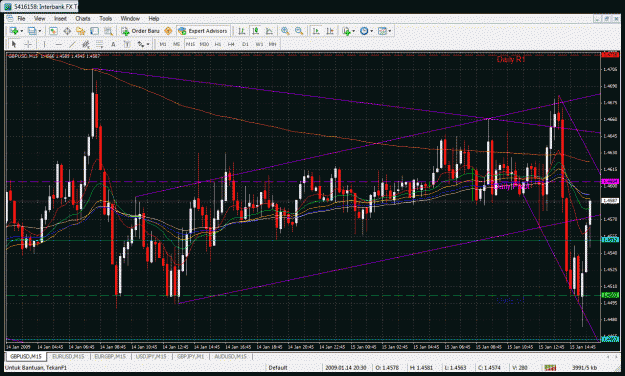Select the Horizontal Line tool
The width and height of the screenshot is (625, 376).
click(x=59, y=44)
